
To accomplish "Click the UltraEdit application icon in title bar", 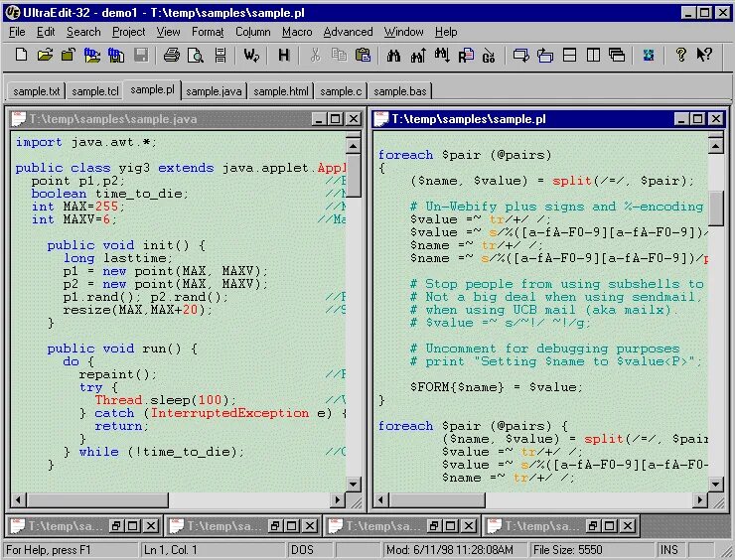I will click(x=13, y=12).
